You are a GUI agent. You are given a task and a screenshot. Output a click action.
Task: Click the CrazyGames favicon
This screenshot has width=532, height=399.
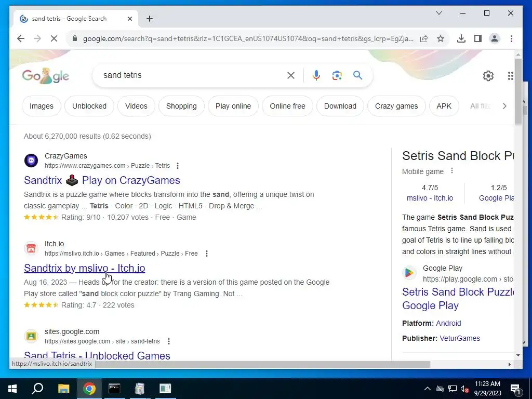point(31,160)
